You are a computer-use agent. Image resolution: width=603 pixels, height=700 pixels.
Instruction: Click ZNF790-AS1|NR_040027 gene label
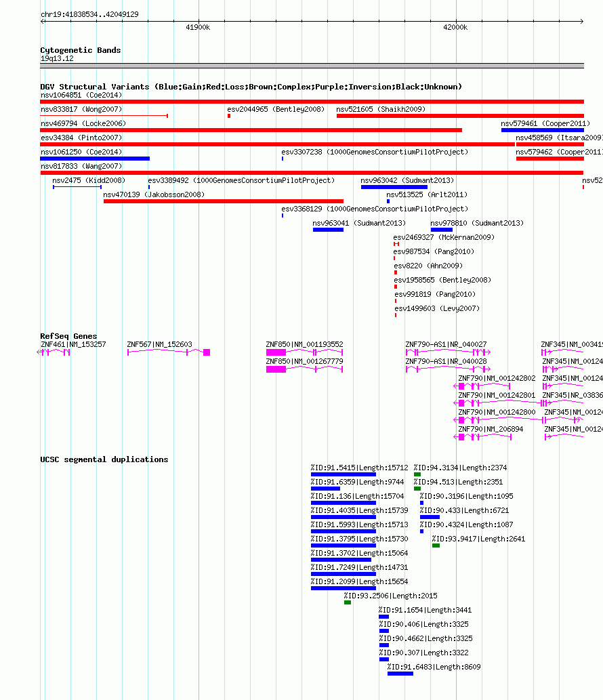click(x=446, y=345)
